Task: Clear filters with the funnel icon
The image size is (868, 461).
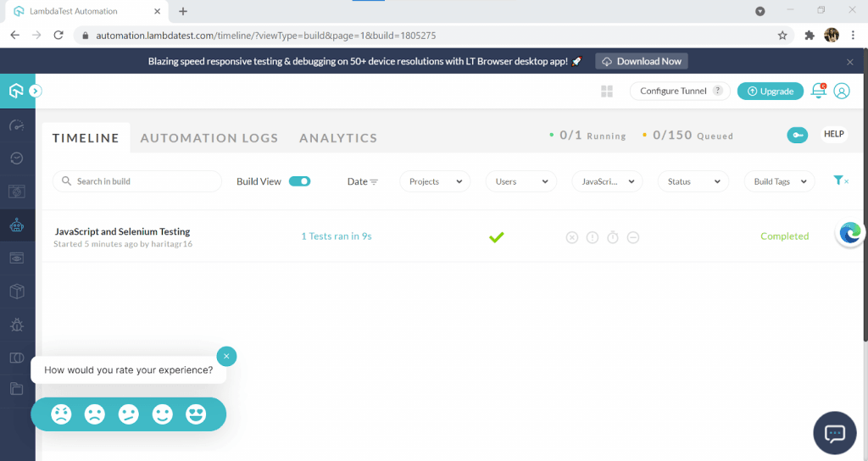Action: coord(840,181)
